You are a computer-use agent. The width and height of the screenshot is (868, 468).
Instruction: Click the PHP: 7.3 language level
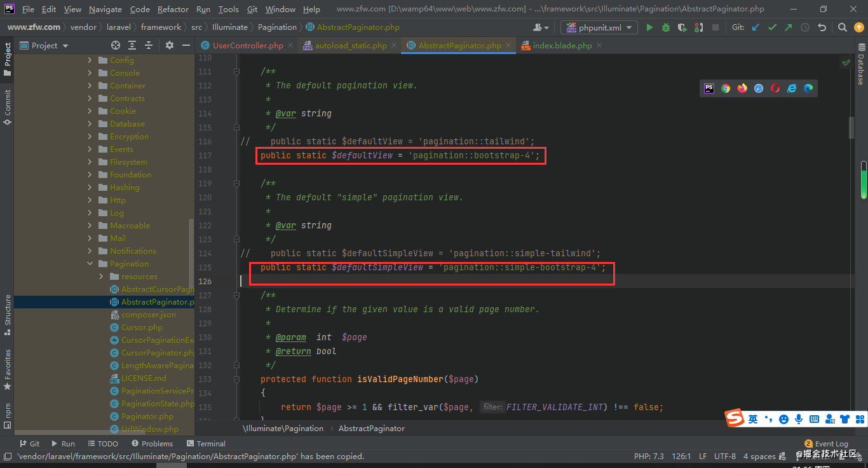[649, 457]
